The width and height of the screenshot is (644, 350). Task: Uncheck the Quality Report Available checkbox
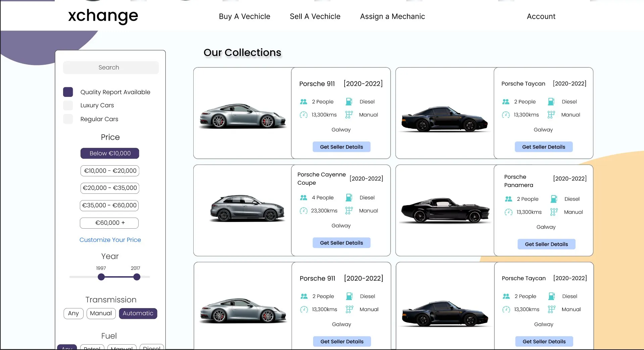[x=68, y=92]
